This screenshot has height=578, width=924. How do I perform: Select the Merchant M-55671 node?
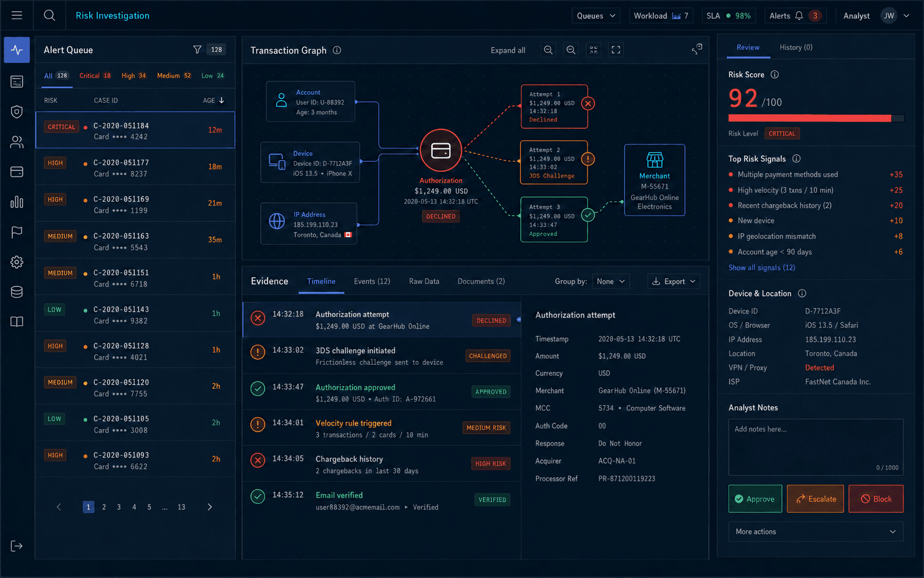(x=654, y=180)
